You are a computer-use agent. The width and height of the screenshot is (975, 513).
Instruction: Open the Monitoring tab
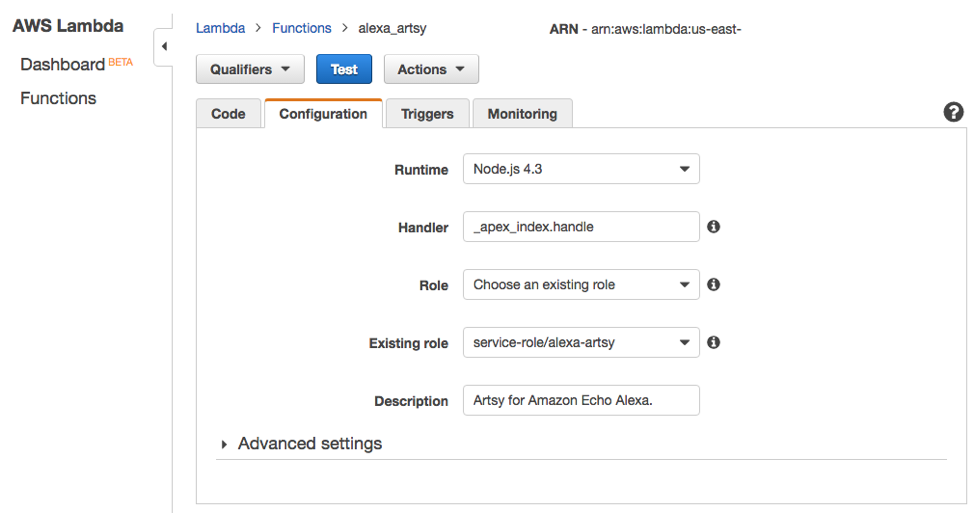click(x=522, y=114)
